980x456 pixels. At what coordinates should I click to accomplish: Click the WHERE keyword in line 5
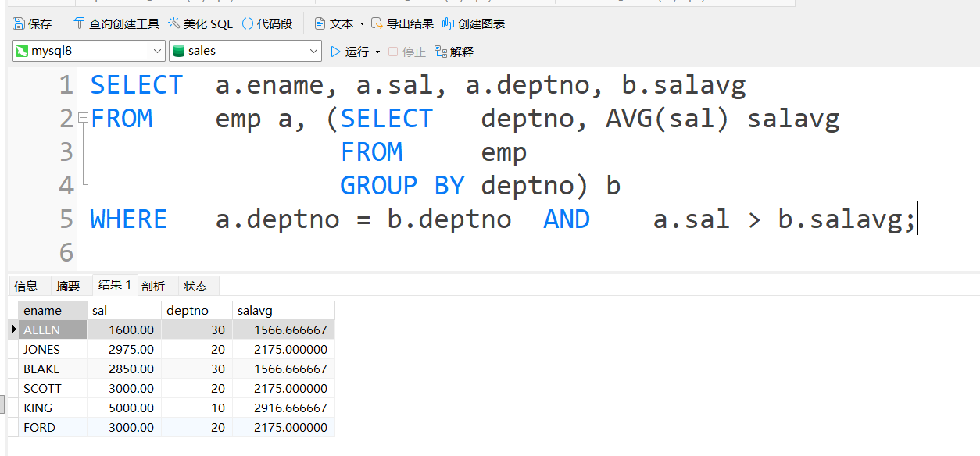(129, 219)
